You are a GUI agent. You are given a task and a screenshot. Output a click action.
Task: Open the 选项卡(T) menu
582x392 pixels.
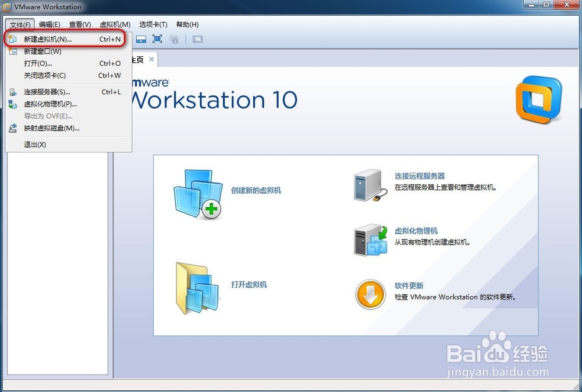click(x=153, y=24)
